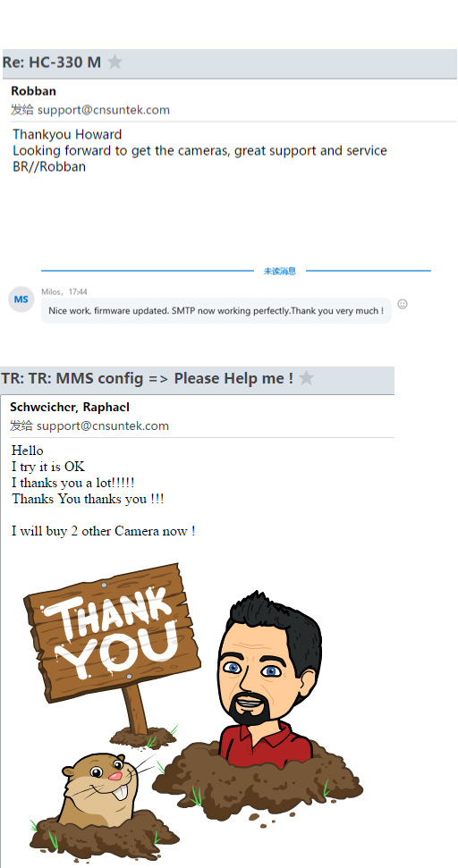Star the Re: HC-330 M email

tap(114, 62)
